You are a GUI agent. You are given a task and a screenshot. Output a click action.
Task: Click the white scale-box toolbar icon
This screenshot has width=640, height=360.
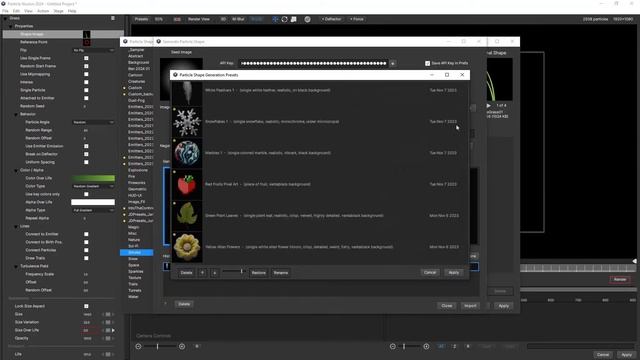tap(293, 19)
